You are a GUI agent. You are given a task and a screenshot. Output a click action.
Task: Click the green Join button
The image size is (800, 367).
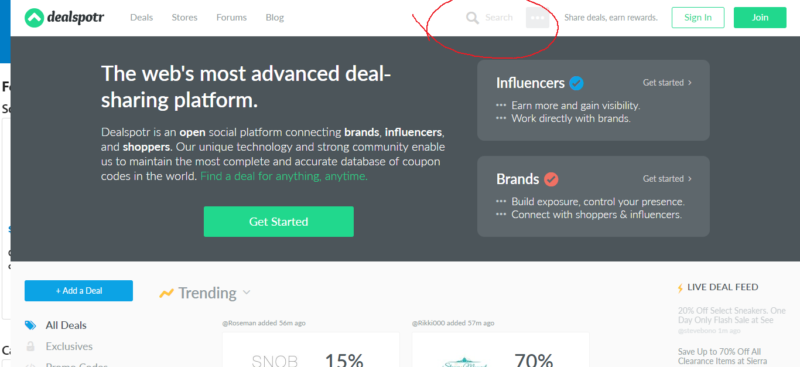click(x=760, y=17)
